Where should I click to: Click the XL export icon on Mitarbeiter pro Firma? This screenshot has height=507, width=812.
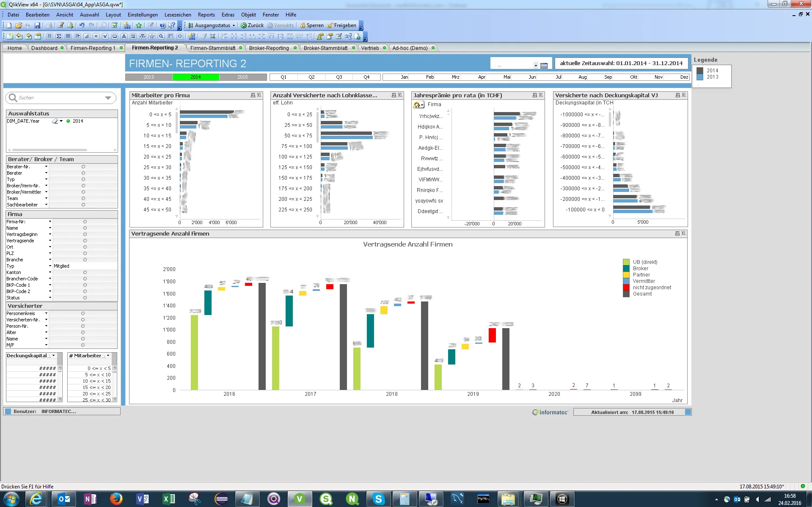pyautogui.click(x=259, y=95)
